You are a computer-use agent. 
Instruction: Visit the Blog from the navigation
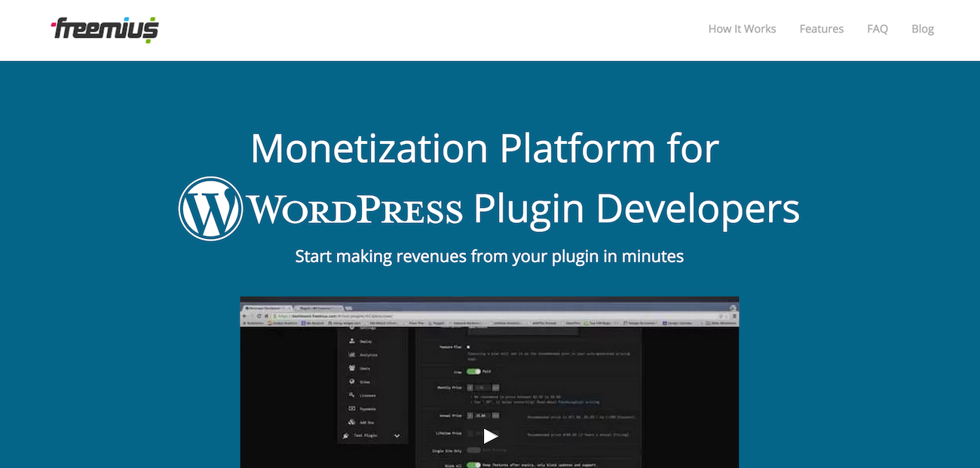(922, 29)
